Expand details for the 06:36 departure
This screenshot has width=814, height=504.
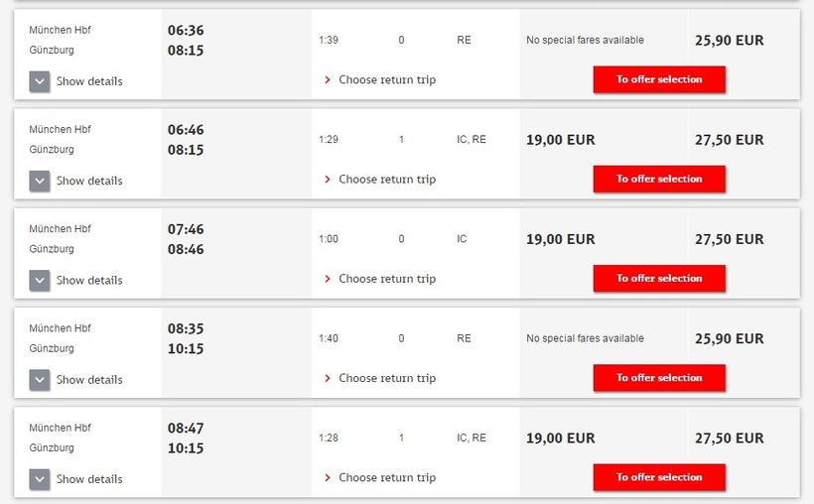pos(40,81)
